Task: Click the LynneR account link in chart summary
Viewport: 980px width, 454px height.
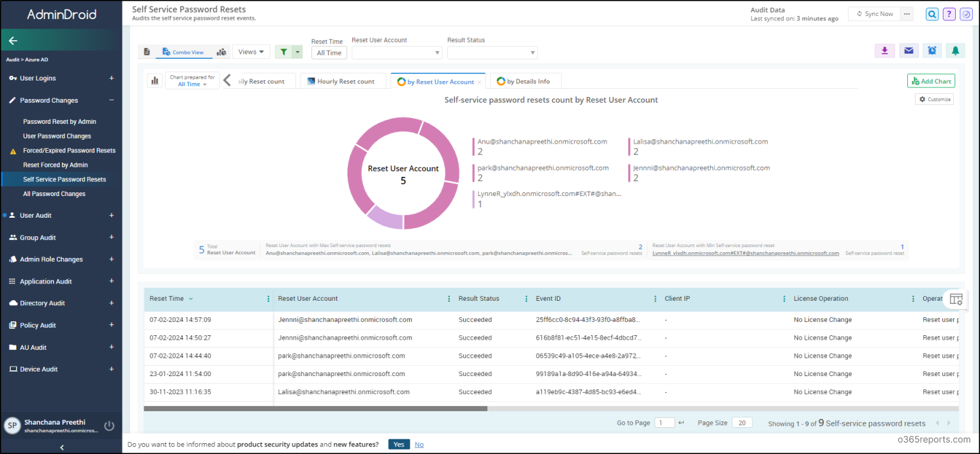Action: [745, 253]
